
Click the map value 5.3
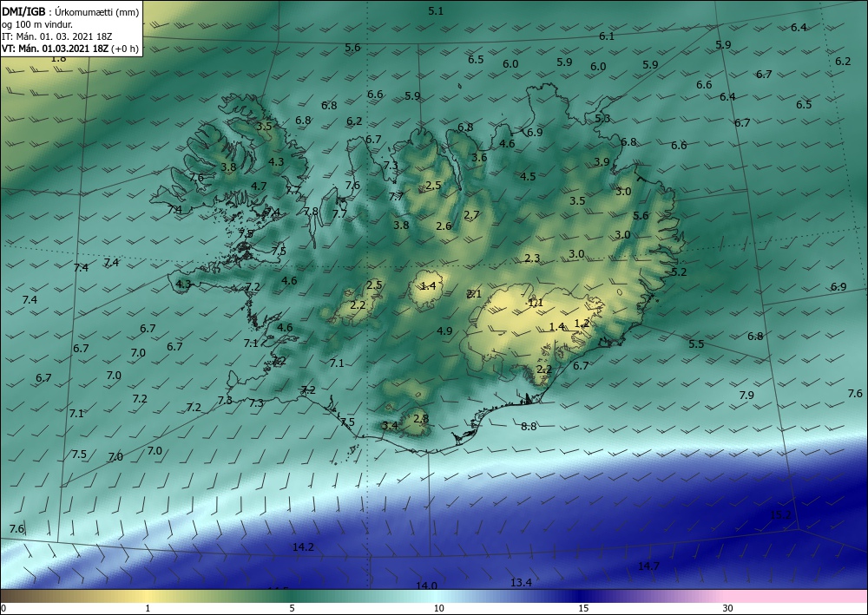coord(602,118)
